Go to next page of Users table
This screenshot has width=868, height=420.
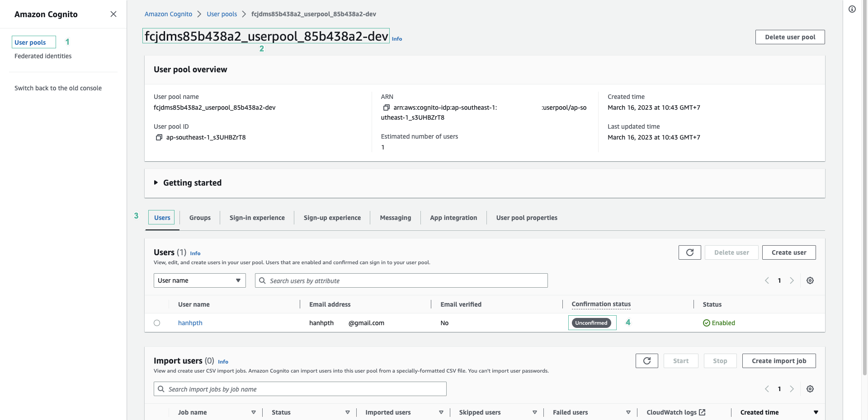[x=792, y=280]
